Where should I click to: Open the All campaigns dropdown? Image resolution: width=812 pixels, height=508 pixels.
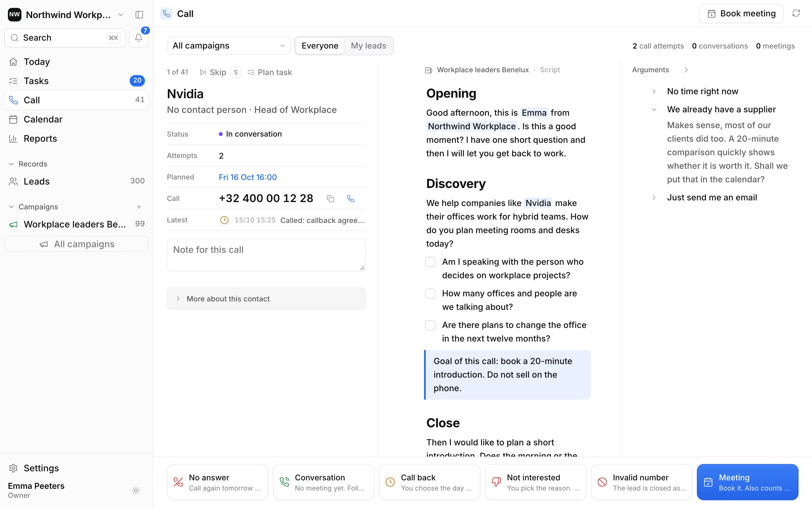click(x=229, y=46)
